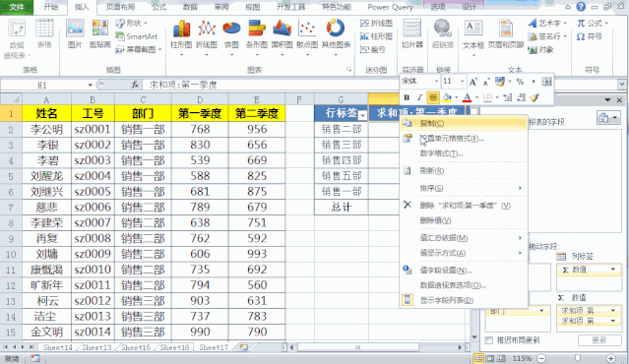The height and width of the screenshot is (364, 629).
Task: Insert a PivotTable from the ribbon
Action: coord(17,38)
